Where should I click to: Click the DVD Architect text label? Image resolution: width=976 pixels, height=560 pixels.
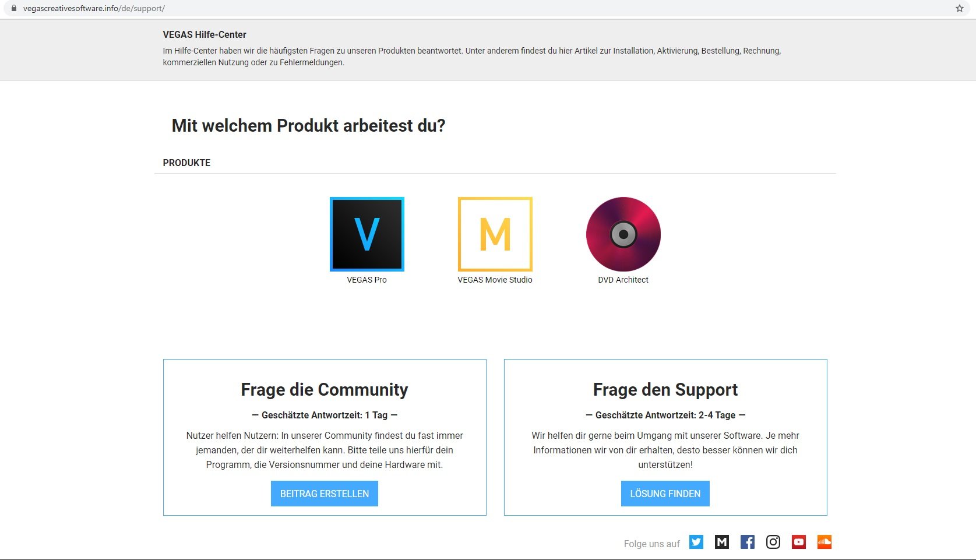point(623,280)
